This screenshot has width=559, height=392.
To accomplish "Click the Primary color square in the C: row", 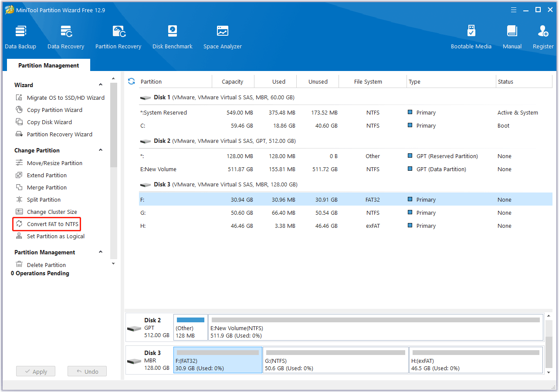I will pos(410,125).
